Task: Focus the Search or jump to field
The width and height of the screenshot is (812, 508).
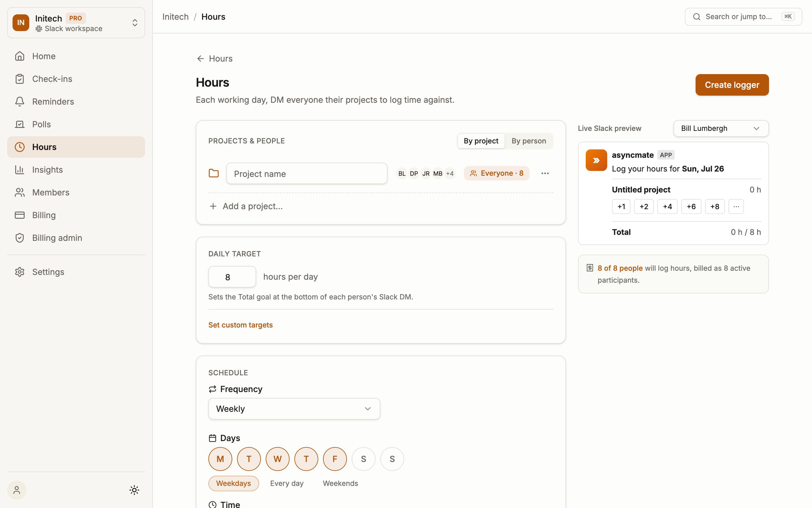Action: point(743,17)
